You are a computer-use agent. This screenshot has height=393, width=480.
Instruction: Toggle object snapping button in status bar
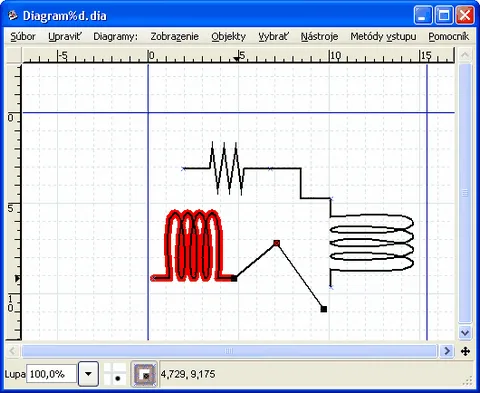(144, 374)
